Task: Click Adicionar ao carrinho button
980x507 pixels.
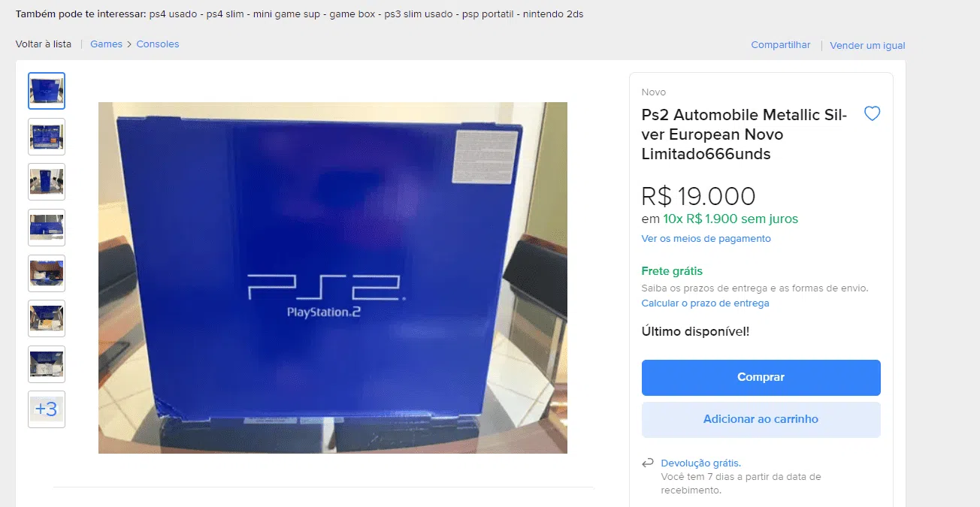Action: (x=761, y=420)
